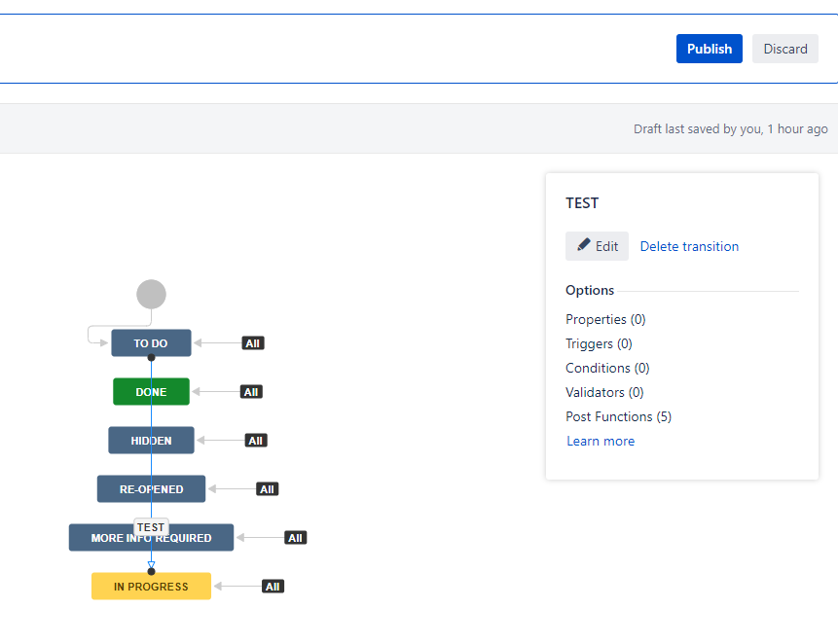838x644 pixels.
Task: Click the All transition label beside TO DO
Action: click(252, 342)
